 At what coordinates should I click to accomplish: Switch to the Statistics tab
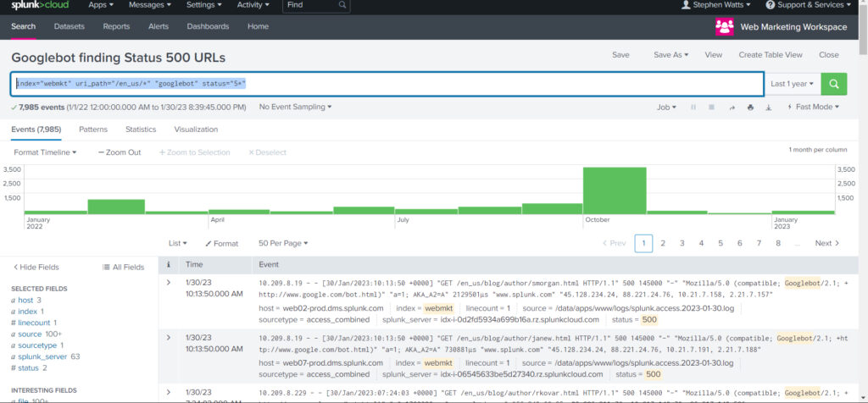[141, 130]
